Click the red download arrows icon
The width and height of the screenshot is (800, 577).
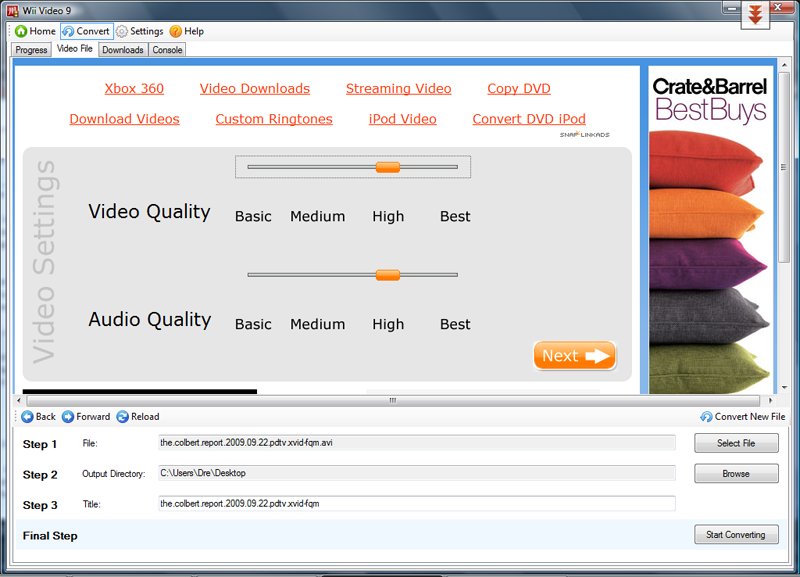(755, 14)
